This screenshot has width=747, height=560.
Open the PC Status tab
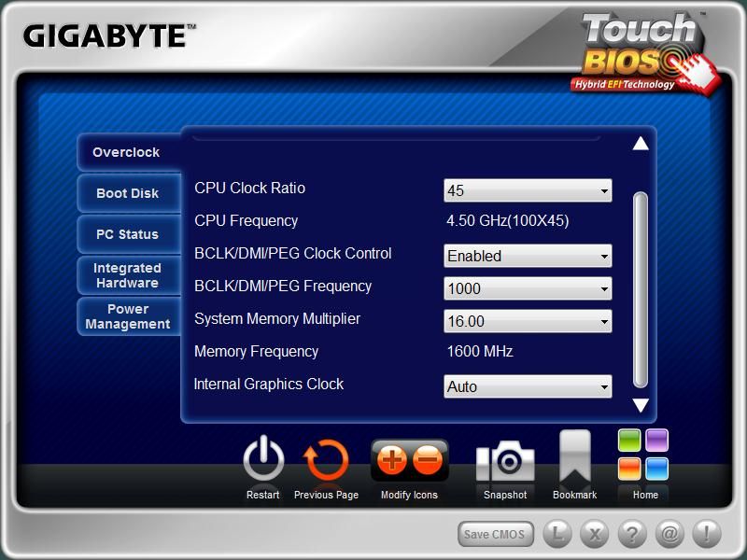pos(129,234)
